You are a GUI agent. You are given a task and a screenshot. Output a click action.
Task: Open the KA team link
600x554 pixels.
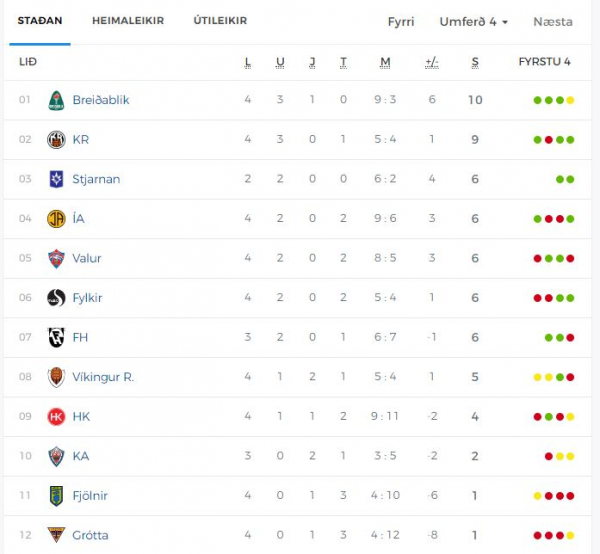[81, 456]
